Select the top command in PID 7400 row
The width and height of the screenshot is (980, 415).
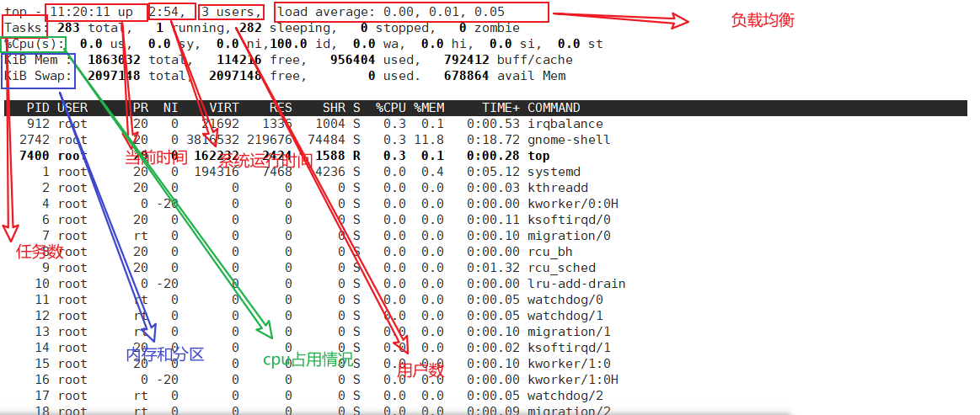(538, 156)
